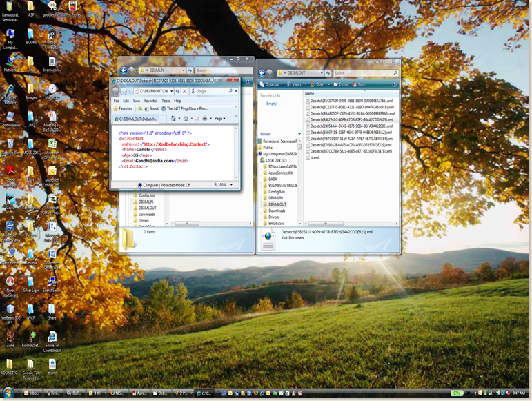Select the NetBeans IDE 6.5 desktop icon
The width and height of the screenshot is (532, 401).
click(x=10, y=315)
